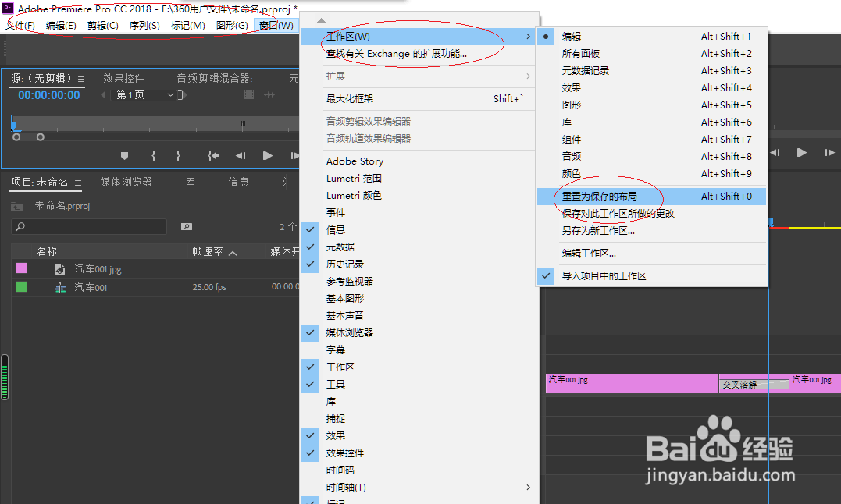The image size is (841, 504).
Task: Open the 图形(G) menu
Action: coord(232,25)
